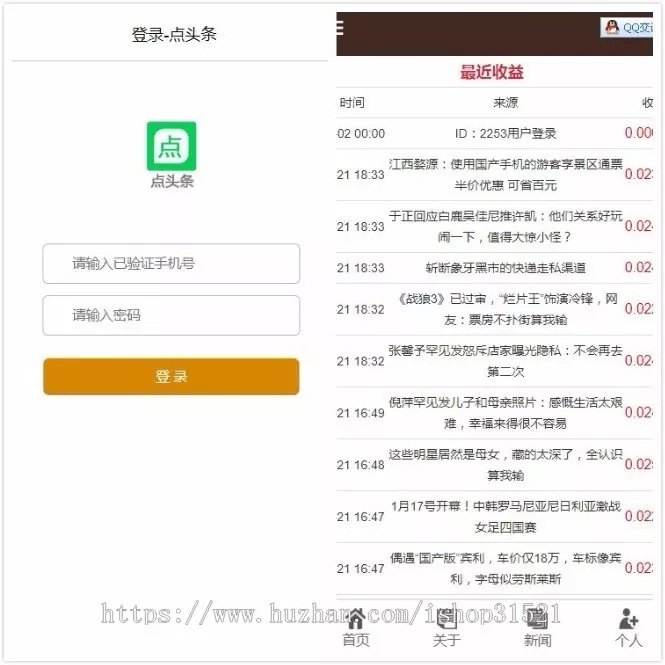Open the 新闻 news tab

tap(537, 629)
